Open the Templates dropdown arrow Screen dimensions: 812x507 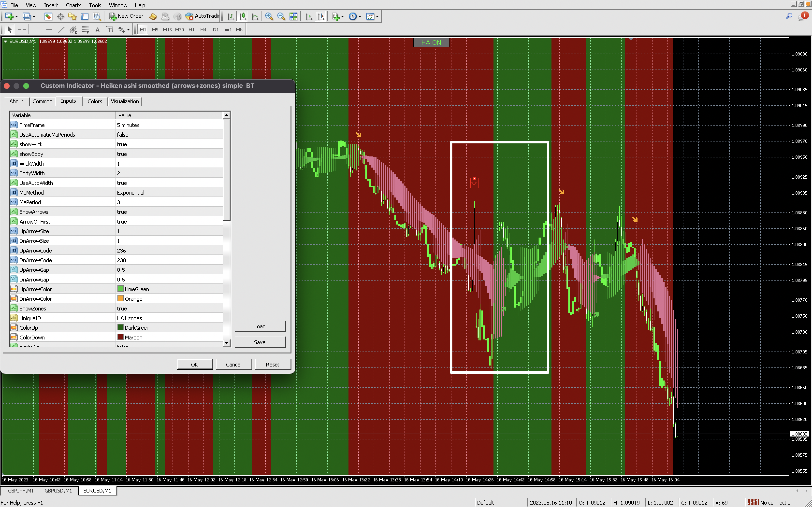[377, 16]
